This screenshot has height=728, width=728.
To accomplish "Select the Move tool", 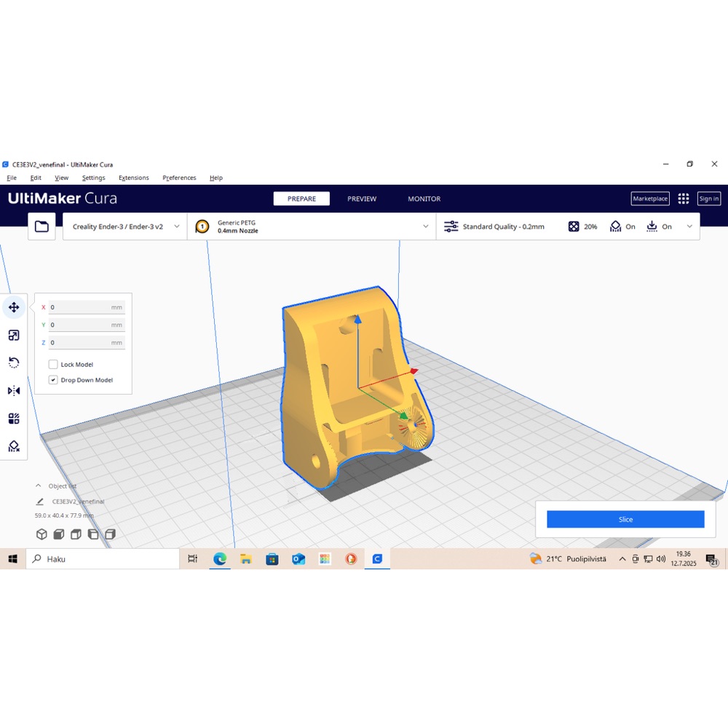I will 14,307.
